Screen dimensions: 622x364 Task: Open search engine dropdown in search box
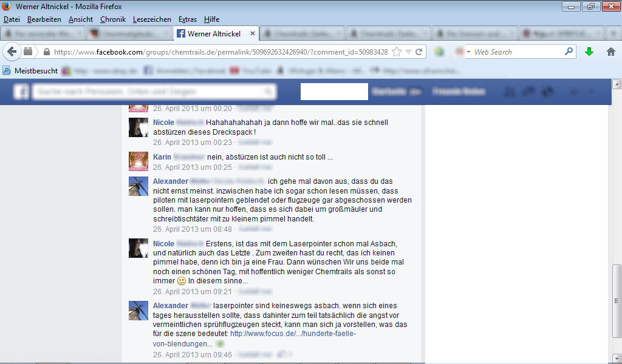468,52
